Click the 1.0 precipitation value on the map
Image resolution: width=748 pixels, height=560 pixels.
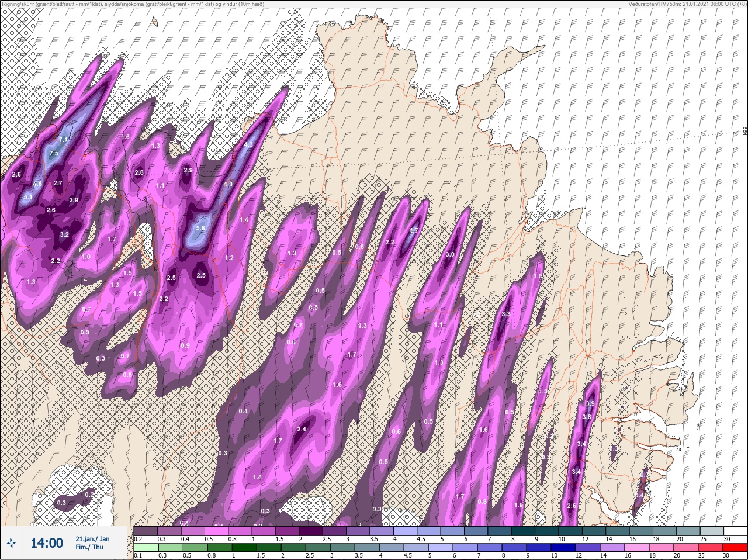86,257
